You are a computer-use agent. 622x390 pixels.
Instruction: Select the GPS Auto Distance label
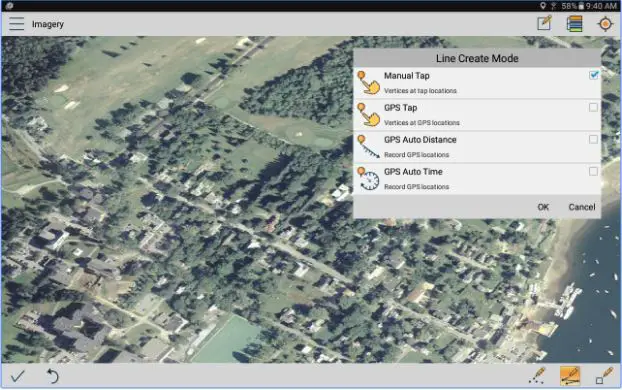[x=420, y=140]
